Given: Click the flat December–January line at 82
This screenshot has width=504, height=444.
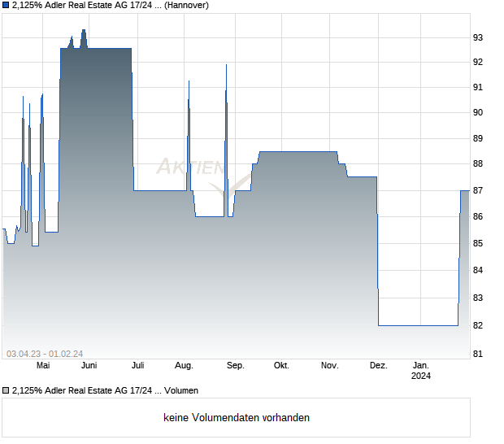Looking at the screenshot, I should coord(418,325).
